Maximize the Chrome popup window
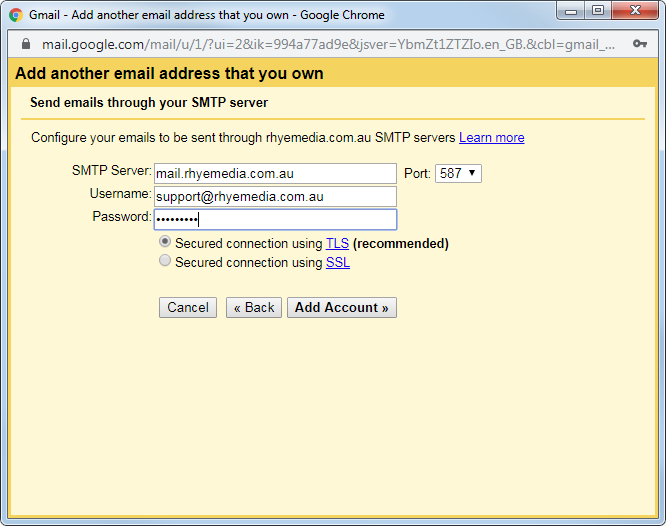Image resolution: width=666 pixels, height=526 pixels. tap(598, 10)
